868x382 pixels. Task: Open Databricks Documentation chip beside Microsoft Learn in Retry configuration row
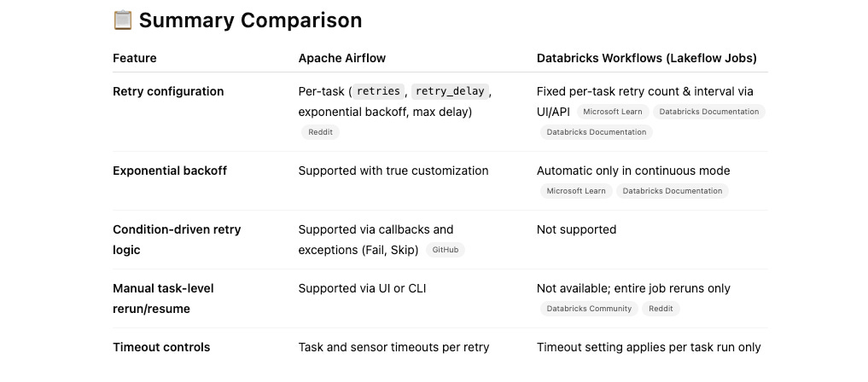709,112
